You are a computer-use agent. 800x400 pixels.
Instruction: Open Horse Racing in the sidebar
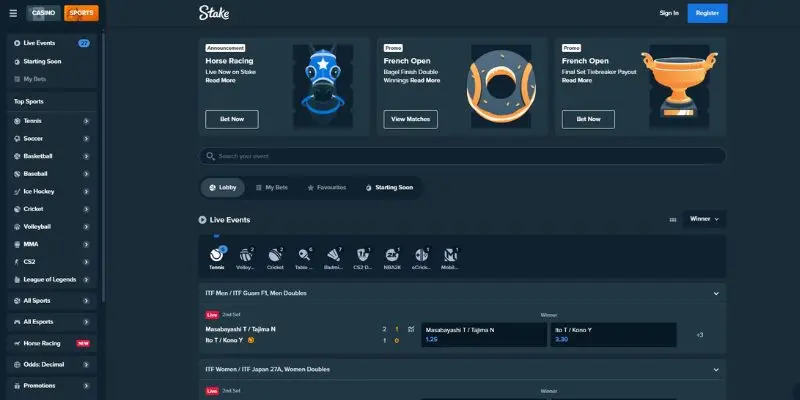[52, 343]
